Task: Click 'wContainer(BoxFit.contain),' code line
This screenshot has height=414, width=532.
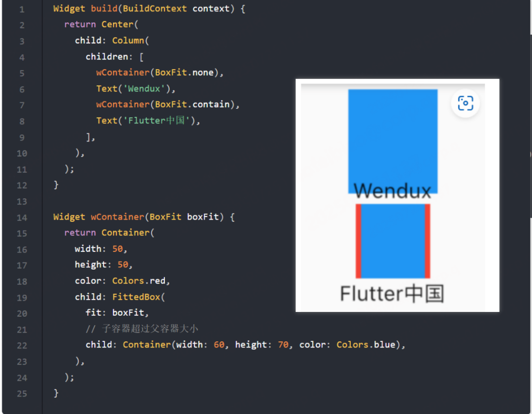Action: tap(168, 104)
